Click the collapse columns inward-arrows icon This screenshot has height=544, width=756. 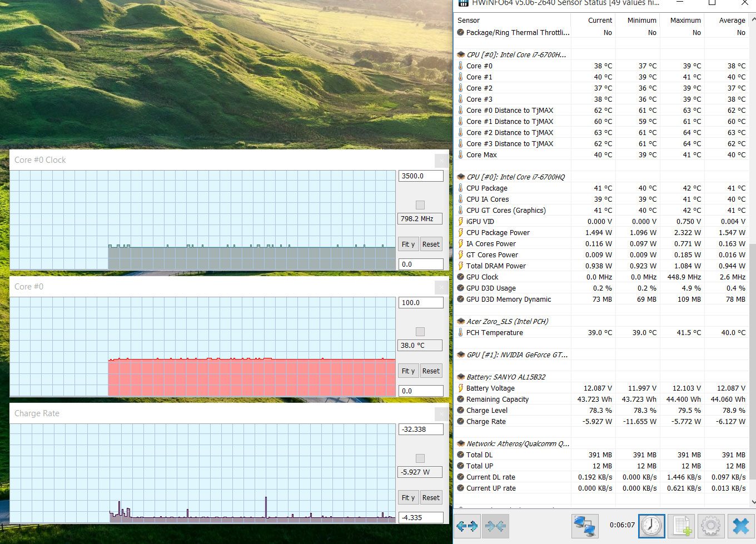pyautogui.click(x=495, y=525)
